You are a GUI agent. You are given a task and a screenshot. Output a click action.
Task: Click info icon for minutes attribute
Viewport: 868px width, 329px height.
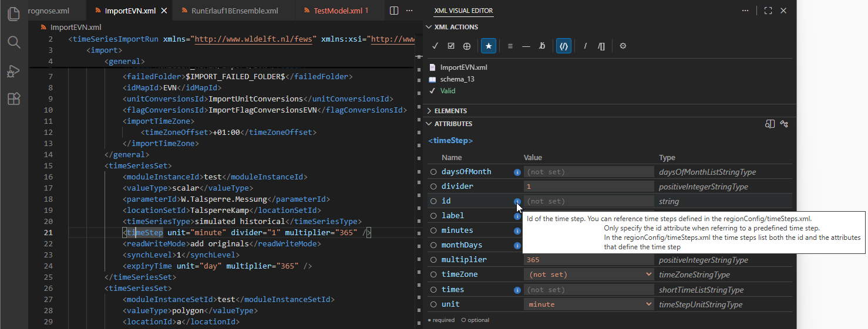click(x=517, y=230)
